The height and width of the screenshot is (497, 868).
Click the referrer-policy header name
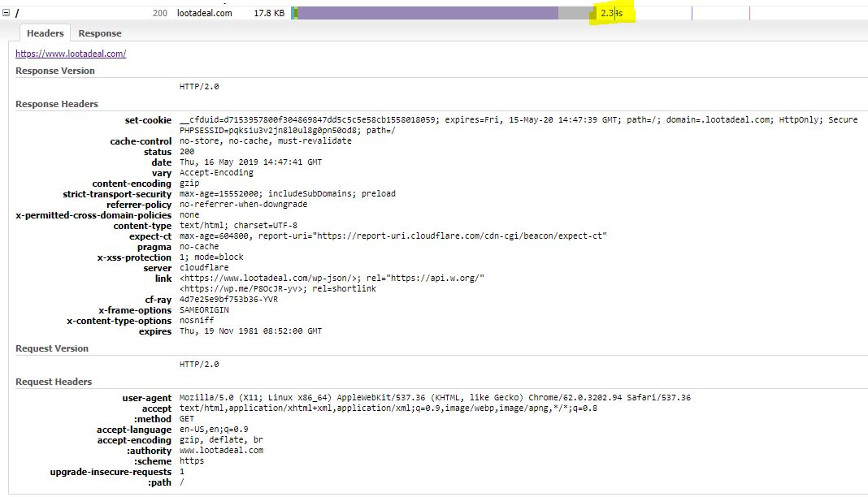point(139,205)
